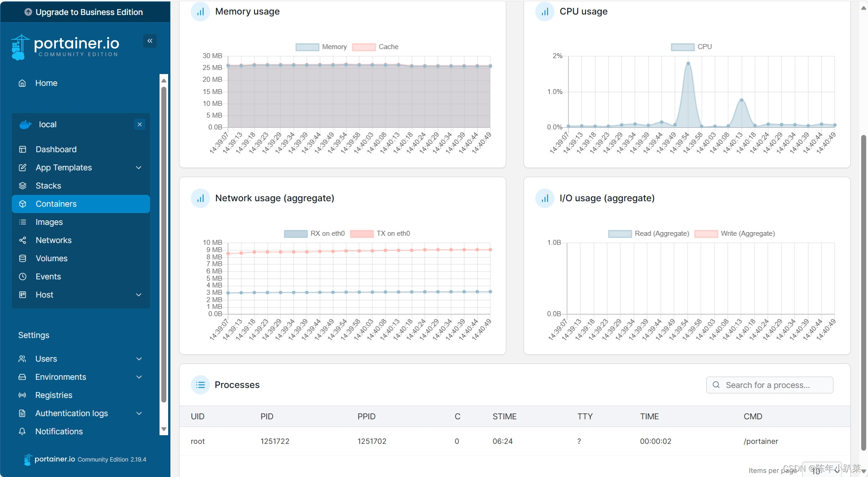Click the Networks share icon
The width and height of the screenshot is (868, 477).
point(23,240)
